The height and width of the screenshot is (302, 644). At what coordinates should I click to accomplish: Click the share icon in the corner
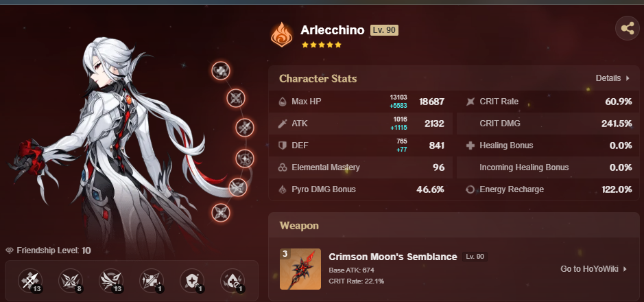(x=627, y=28)
